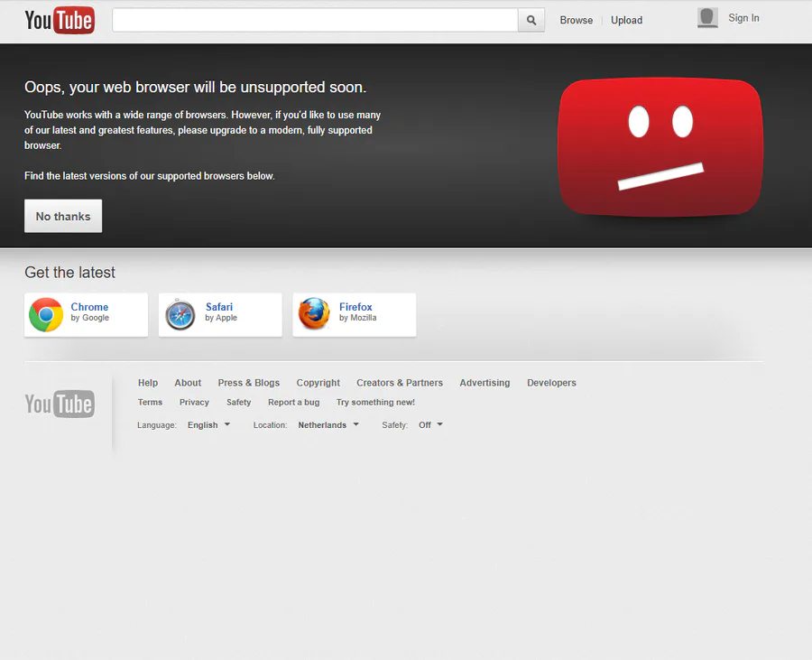Open the Safari by Apple download link

pyautogui.click(x=220, y=315)
